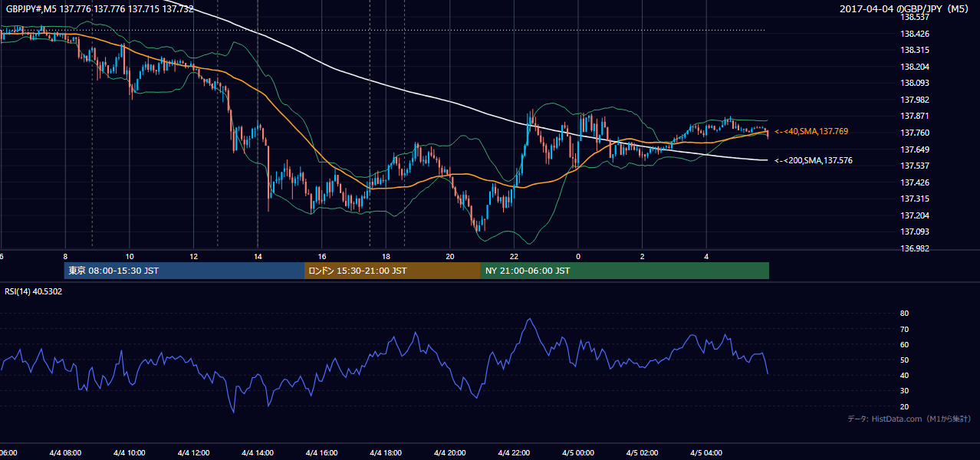980x460 pixels.
Task: Click RSI scale value 20
Action: [905, 406]
